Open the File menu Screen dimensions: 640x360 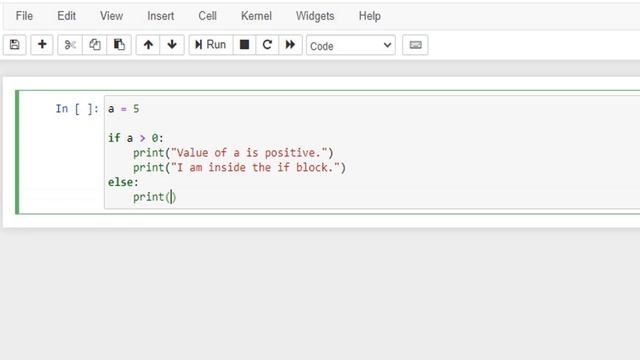(x=24, y=16)
